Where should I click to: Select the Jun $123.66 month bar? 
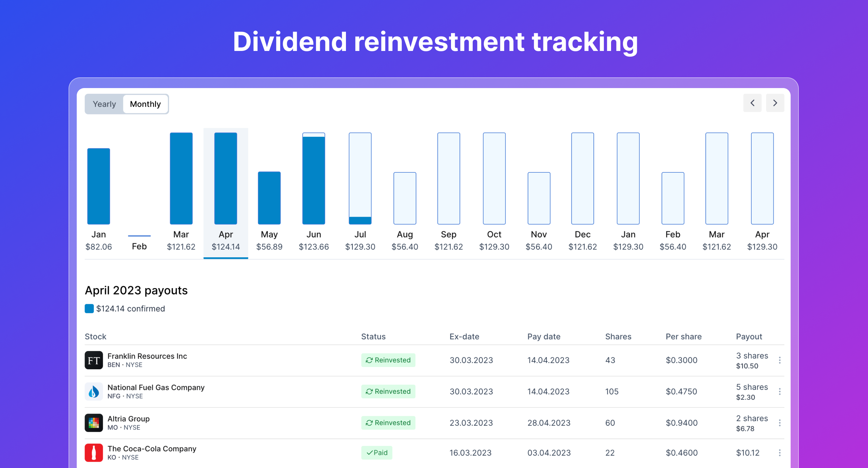[314, 179]
